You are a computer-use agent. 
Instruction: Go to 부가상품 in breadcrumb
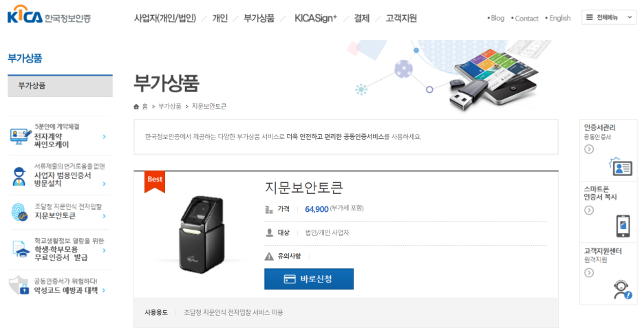pyautogui.click(x=170, y=107)
